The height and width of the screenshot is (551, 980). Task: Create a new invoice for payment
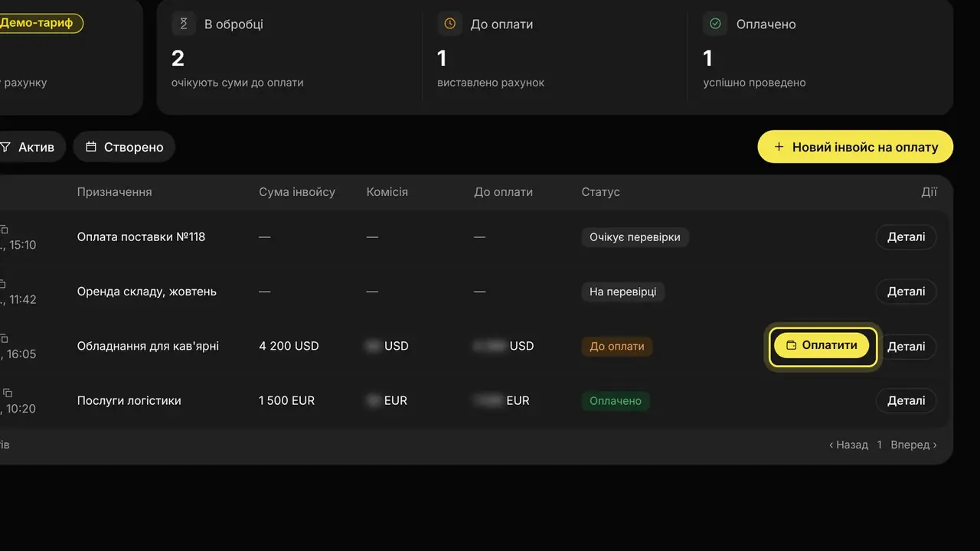pyautogui.click(x=855, y=147)
